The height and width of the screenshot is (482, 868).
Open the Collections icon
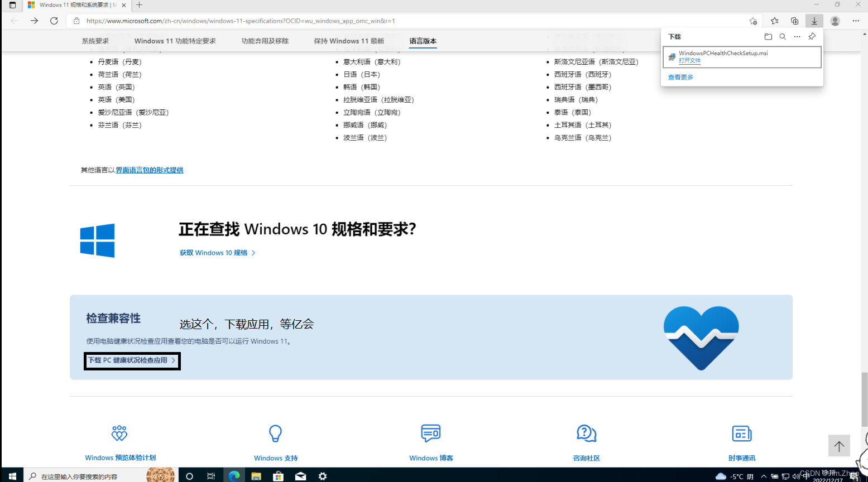pos(794,21)
